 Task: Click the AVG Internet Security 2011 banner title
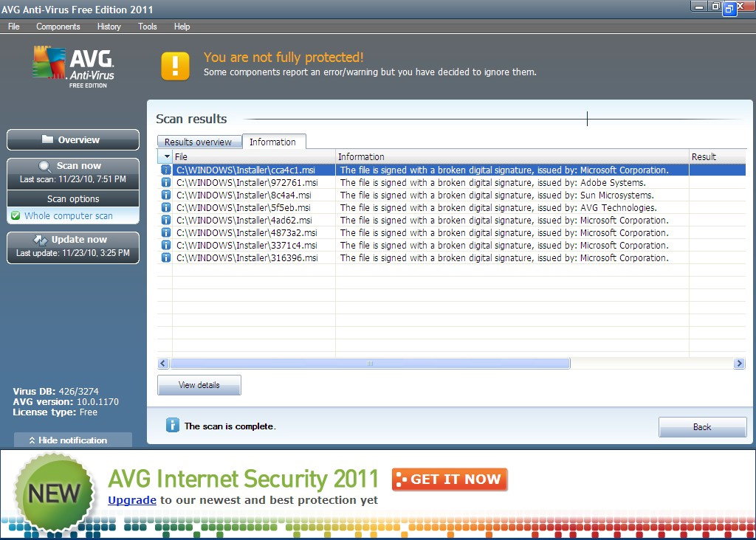(244, 479)
